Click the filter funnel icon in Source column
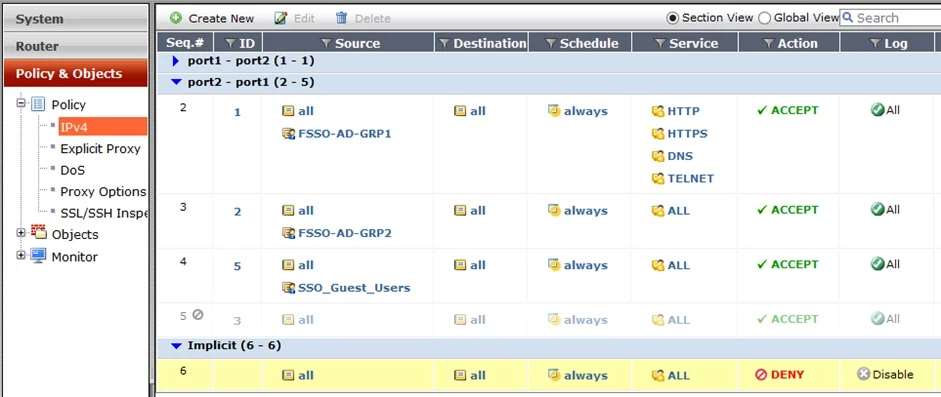 click(326, 43)
